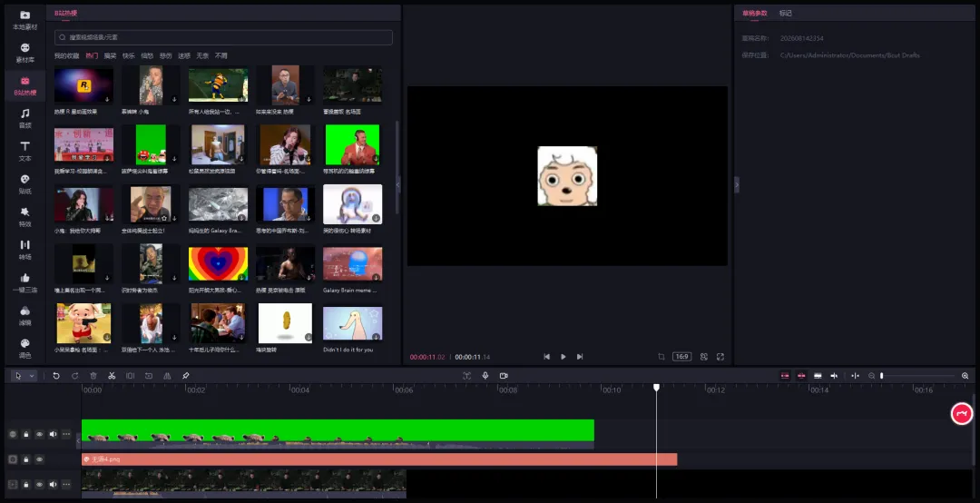Viewport: 980px width, 503px height.
Task: Open the 16:9 aspect ratio selector
Action: tap(681, 357)
